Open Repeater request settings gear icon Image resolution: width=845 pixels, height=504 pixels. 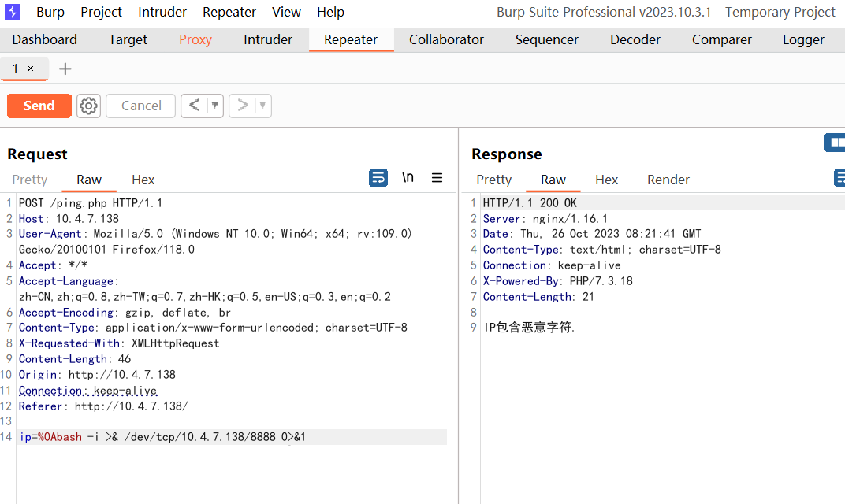(88, 106)
